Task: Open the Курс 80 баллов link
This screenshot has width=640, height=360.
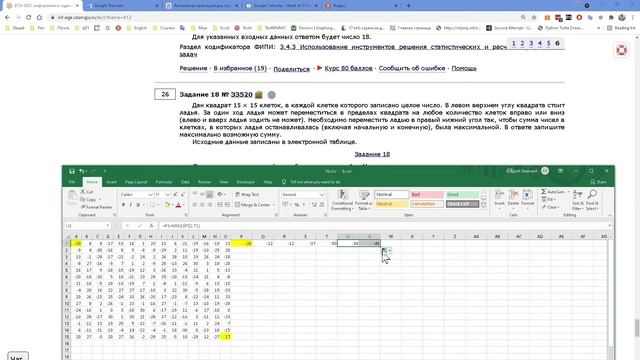Action: click(x=348, y=68)
